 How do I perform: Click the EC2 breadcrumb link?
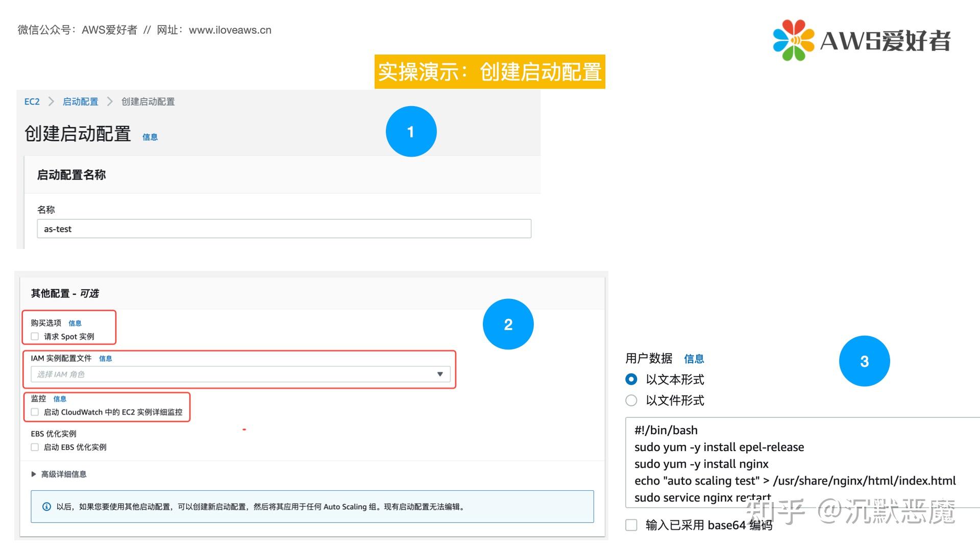click(x=32, y=102)
